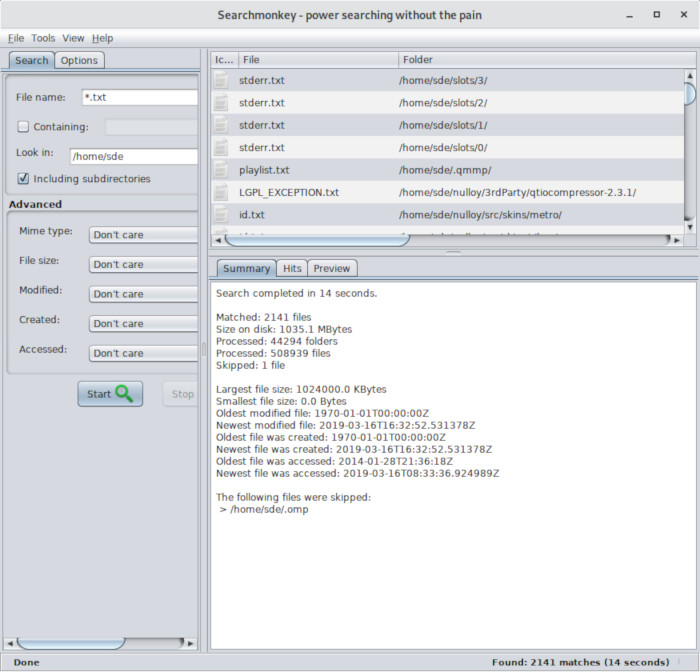Start the search with the Start button
This screenshot has height=672, width=700.
point(110,394)
